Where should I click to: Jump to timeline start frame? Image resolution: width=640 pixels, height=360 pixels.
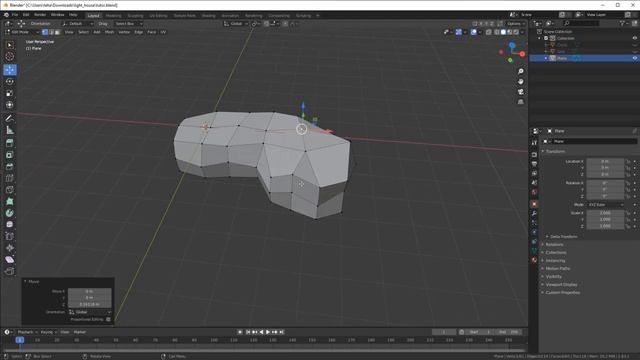tap(248, 332)
